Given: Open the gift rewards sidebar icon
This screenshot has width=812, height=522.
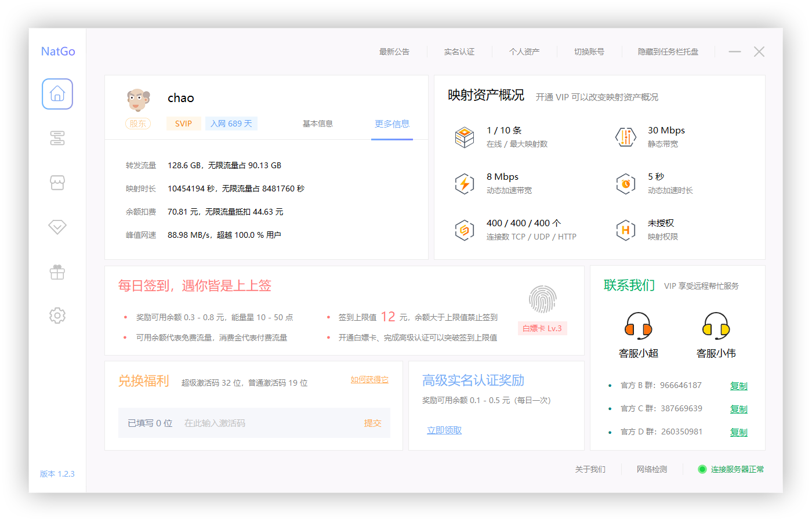Looking at the screenshot, I should click(57, 271).
